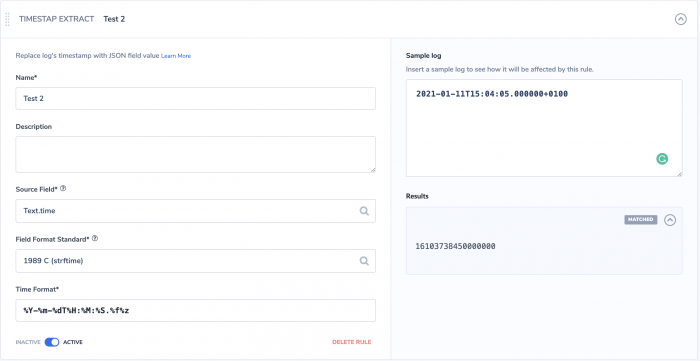Click the result value 16103738450000000
Viewport: 700px width, 361px height.
(455, 246)
